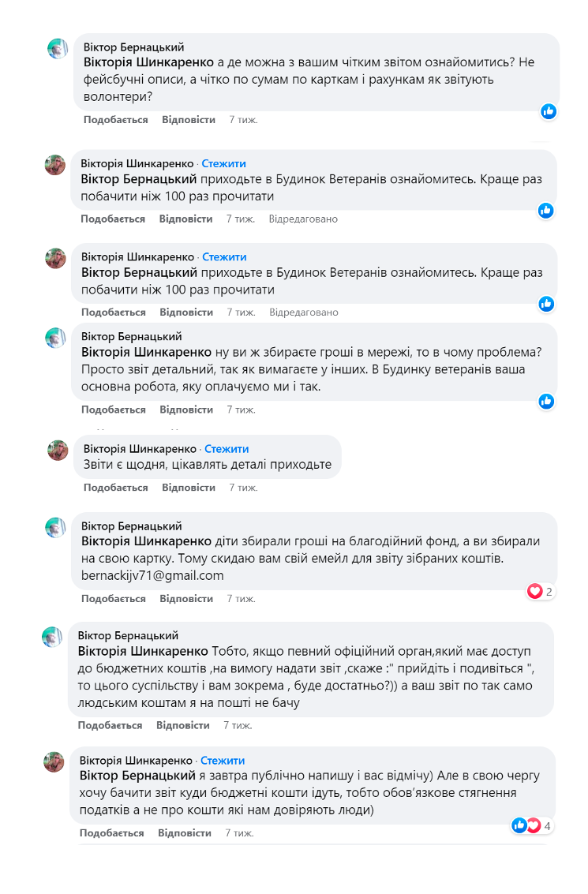Click Стежити link in last comment
Image resolution: width=588 pixels, height=894 pixels.
(223, 761)
